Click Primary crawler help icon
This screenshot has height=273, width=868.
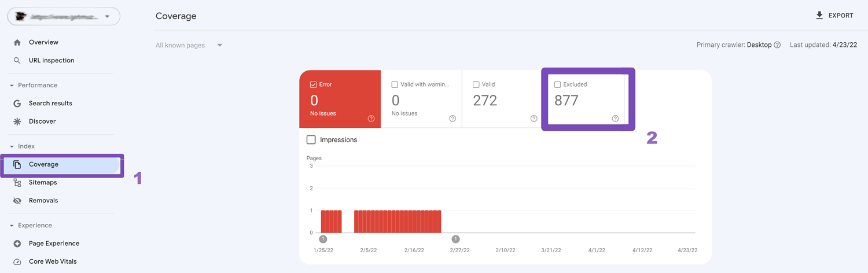coord(777,45)
